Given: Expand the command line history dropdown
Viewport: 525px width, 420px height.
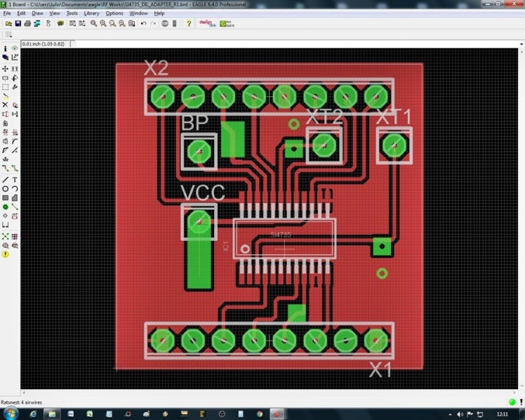Looking at the screenshot, I should tap(521, 44).
